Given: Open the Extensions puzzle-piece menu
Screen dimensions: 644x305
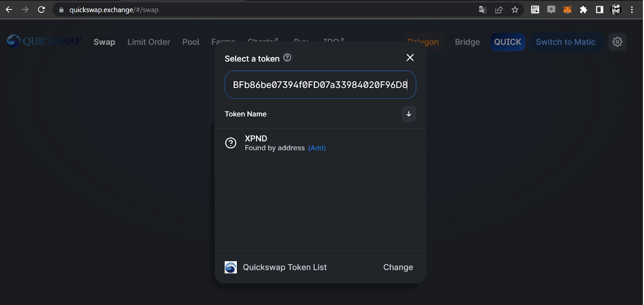Looking at the screenshot, I should coord(583,10).
